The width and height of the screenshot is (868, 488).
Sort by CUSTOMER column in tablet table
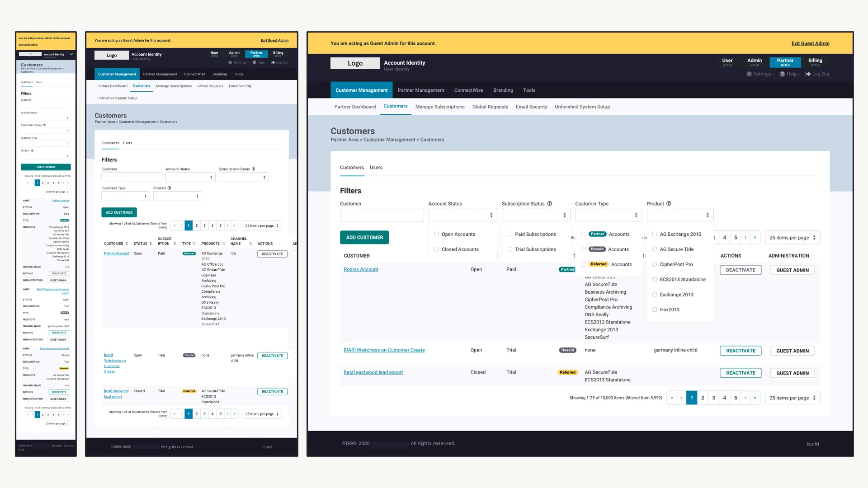click(127, 244)
